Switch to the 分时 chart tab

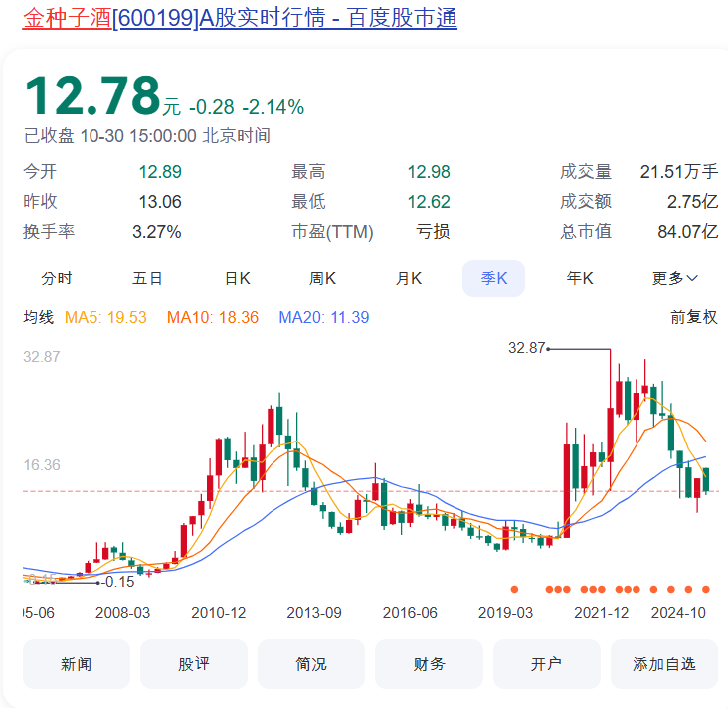point(57,278)
